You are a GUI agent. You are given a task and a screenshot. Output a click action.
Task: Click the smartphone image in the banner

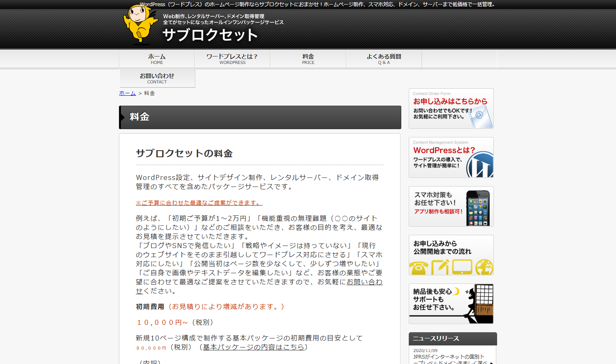pyautogui.click(x=478, y=208)
